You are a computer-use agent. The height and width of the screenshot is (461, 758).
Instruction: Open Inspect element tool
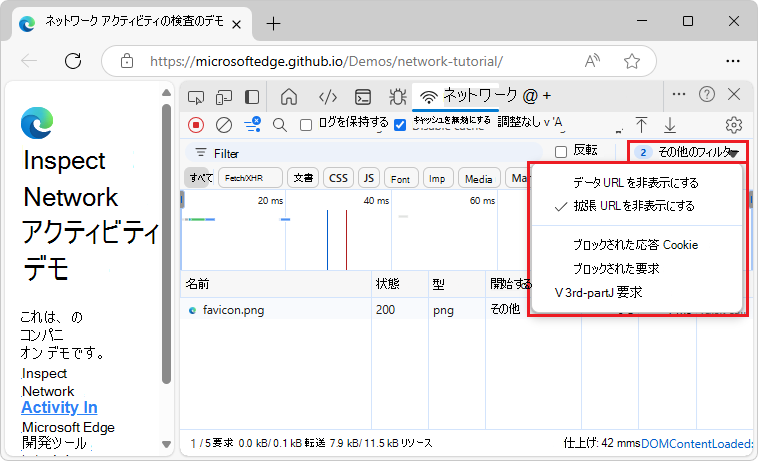[196, 97]
